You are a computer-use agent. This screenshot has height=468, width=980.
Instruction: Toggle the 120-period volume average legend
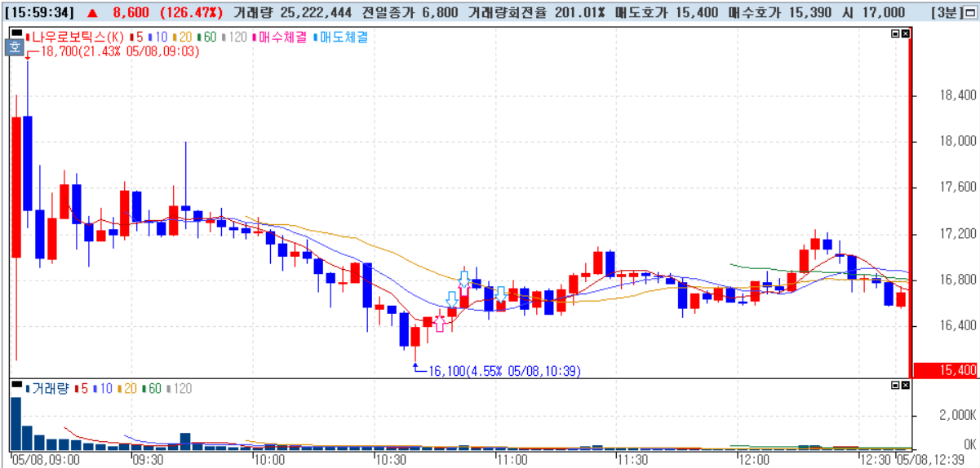click(x=179, y=389)
